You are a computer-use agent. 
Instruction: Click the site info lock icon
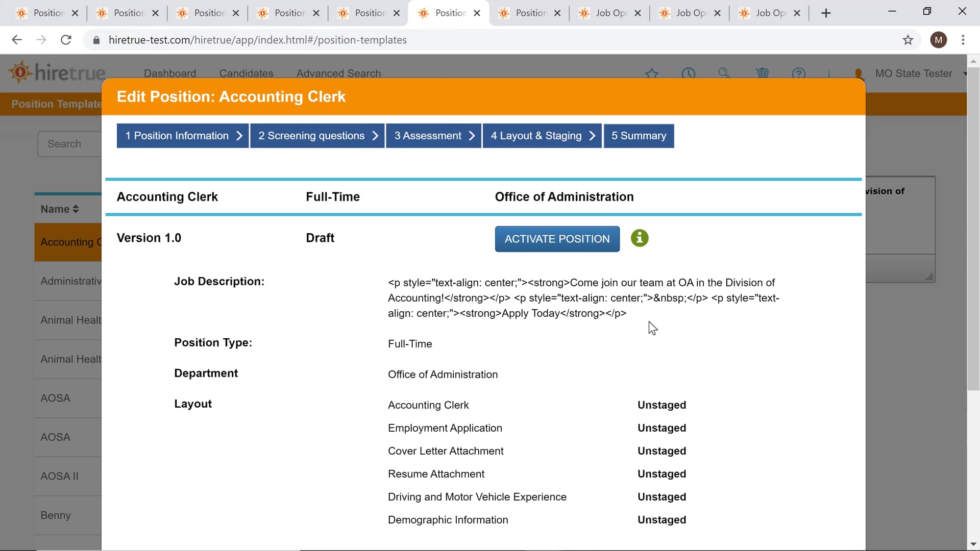pos(96,40)
